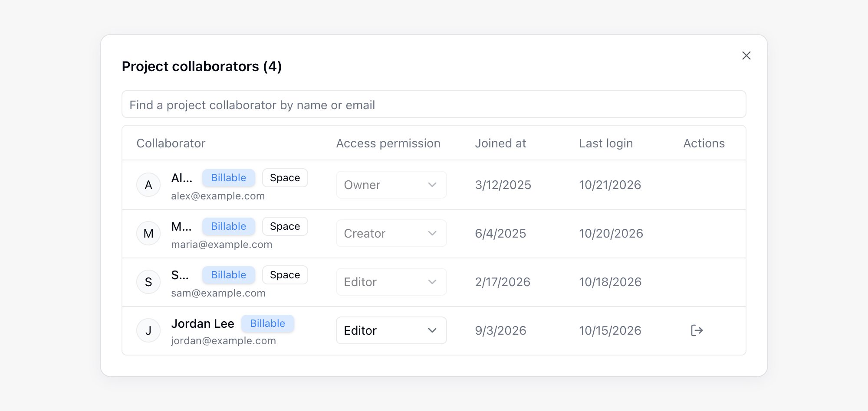Click the Jordan Lee name
Image resolution: width=868 pixels, height=411 pixels.
tap(203, 323)
